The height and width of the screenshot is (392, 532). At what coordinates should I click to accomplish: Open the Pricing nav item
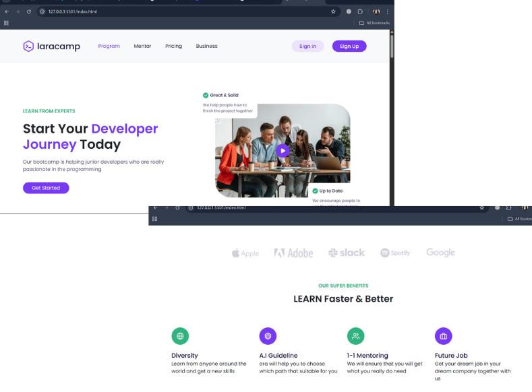(x=173, y=46)
